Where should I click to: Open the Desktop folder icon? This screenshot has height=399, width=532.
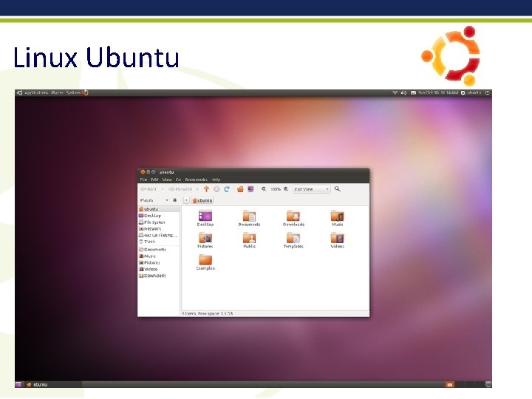coord(205,216)
